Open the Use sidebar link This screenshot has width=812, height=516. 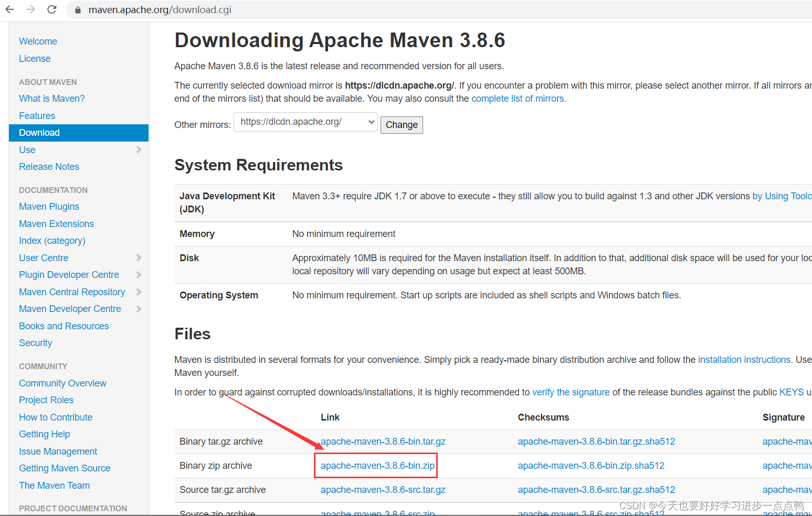(x=27, y=150)
